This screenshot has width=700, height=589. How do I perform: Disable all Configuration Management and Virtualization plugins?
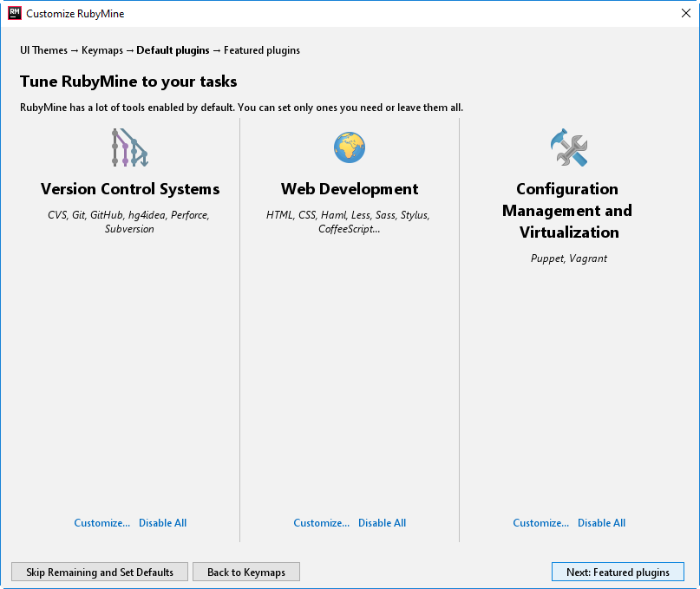pyautogui.click(x=601, y=523)
